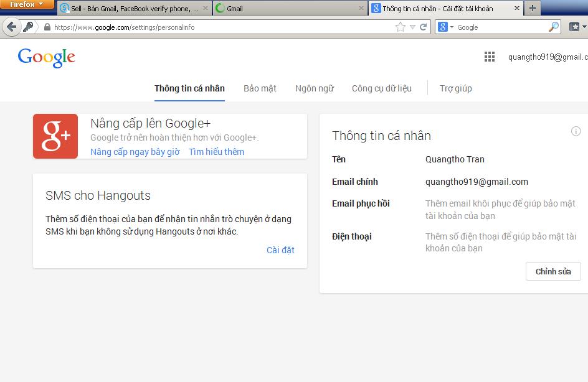The height and width of the screenshot is (382, 588).
Task: Click the Firefox back arrow button
Action: [x=12, y=27]
